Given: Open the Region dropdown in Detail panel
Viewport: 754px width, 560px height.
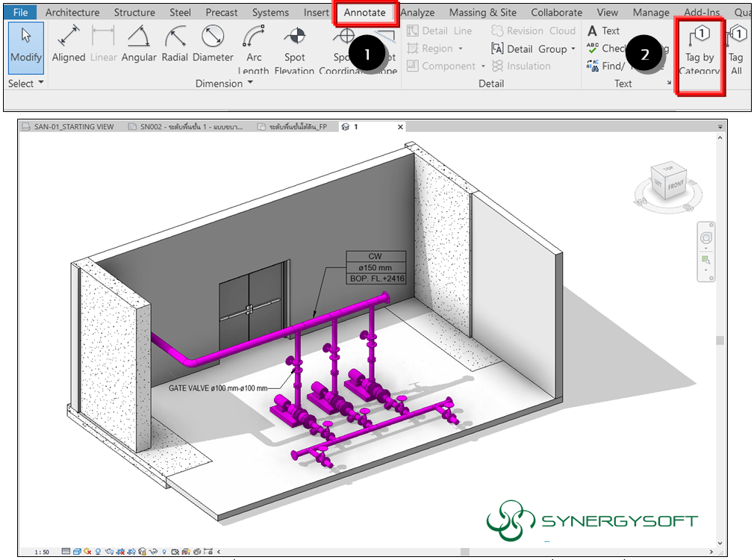Looking at the screenshot, I should tap(461, 49).
